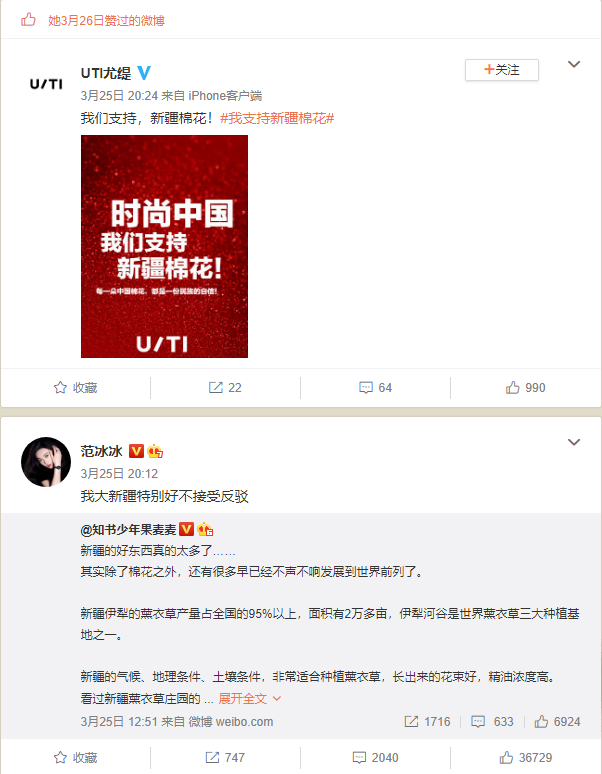Click UTI avatar logo beside the post
Screen dimensions: 602x774
pos(46,84)
